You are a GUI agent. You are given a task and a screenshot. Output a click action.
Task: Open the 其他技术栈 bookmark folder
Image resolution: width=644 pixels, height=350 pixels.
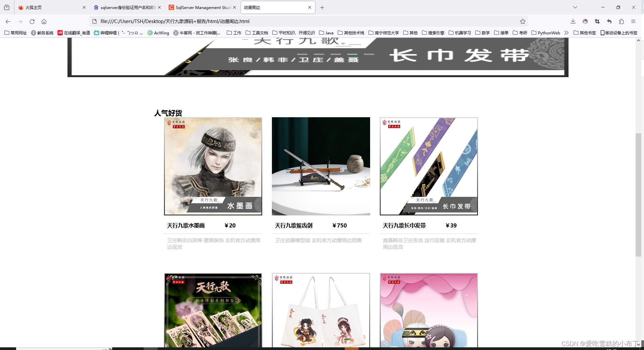[x=351, y=33]
